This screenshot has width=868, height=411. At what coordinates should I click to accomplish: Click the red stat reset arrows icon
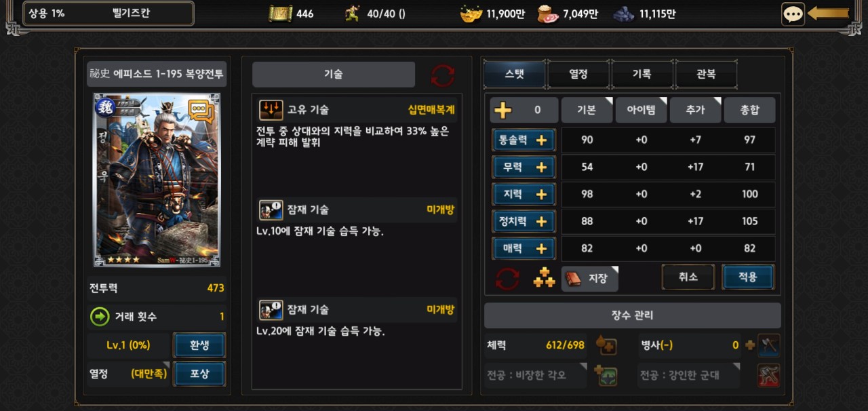508,278
